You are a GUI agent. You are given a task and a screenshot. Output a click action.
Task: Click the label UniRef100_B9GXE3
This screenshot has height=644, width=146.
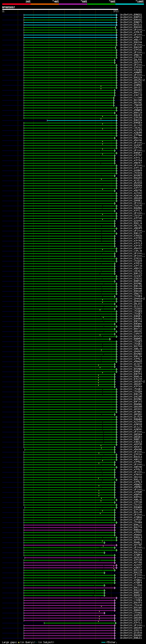click(131, 115)
